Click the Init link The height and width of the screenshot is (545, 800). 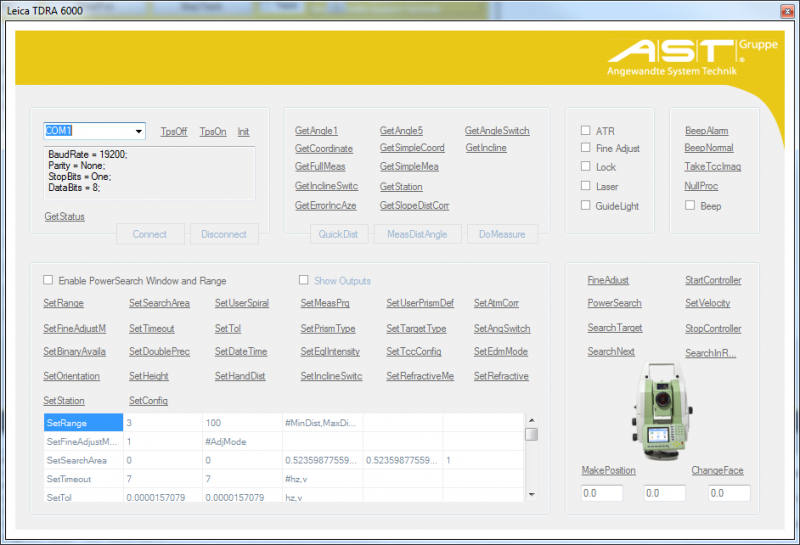click(x=243, y=132)
